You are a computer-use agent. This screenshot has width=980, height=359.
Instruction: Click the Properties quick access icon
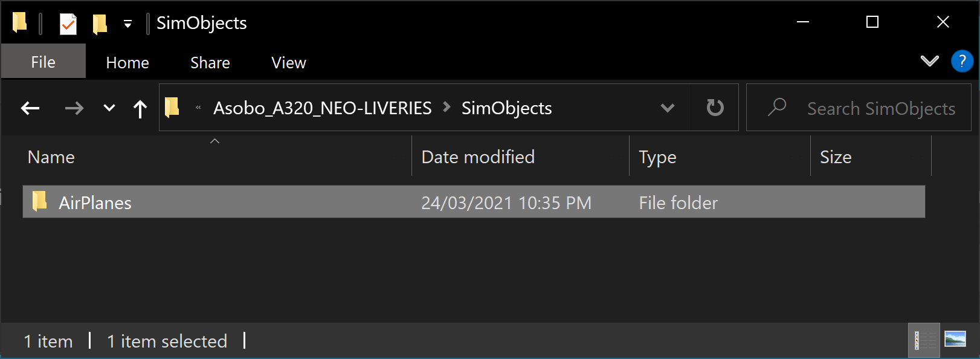[x=68, y=24]
